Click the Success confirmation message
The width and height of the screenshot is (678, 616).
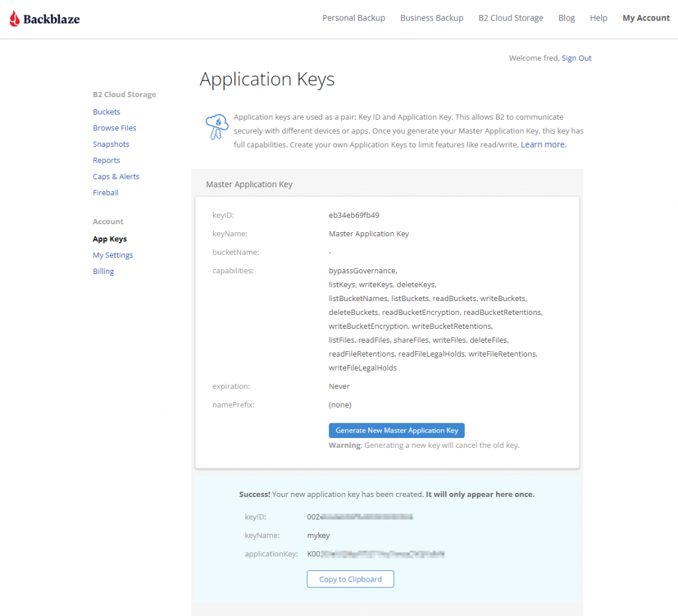pos(387,494)
